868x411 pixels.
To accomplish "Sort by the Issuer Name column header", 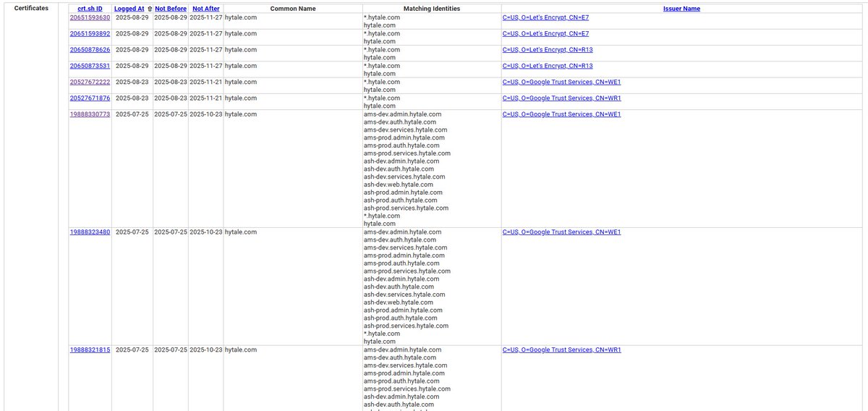I will [x=681, y=9].
